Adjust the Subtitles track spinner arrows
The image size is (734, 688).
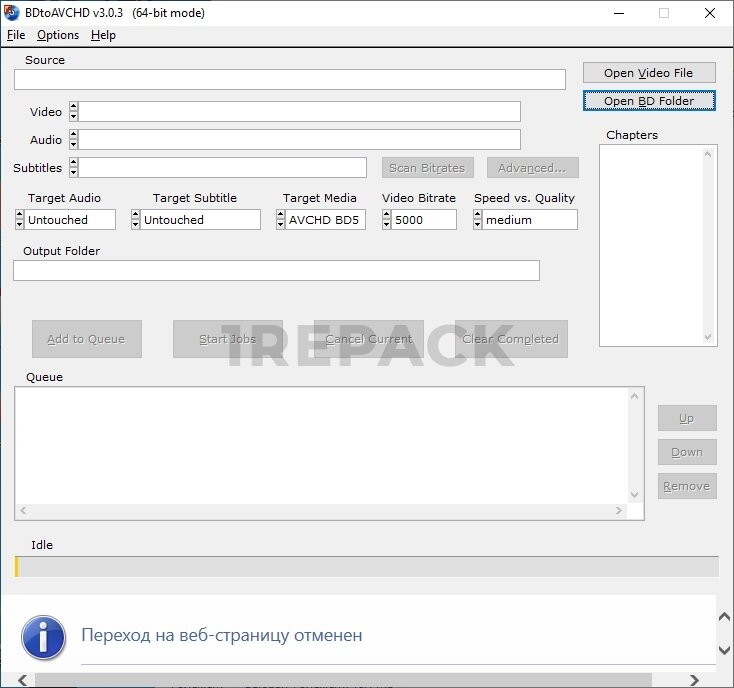click(x=73, y=168)
